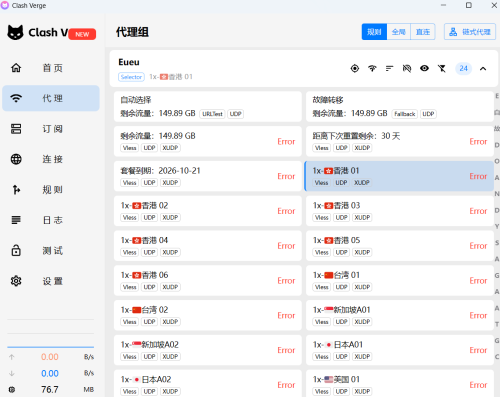Image resolution: width=500 pixels, height=397 pixels.
Task: Open the 首页 home page icon
Action: pos(16,68)
